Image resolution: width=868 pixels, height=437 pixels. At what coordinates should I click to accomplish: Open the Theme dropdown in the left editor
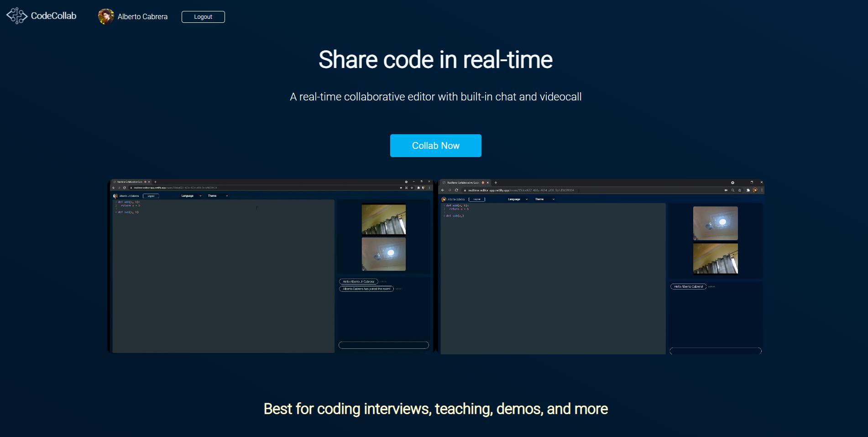(218, 195)
